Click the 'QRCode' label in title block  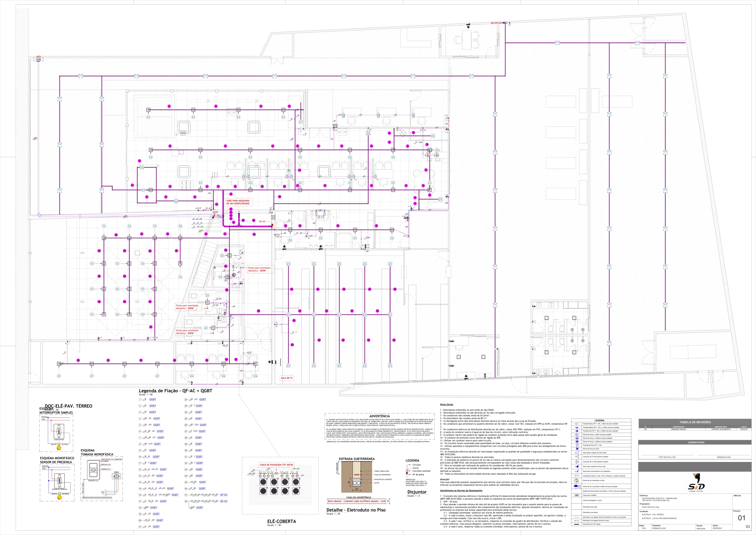[738, 495]
